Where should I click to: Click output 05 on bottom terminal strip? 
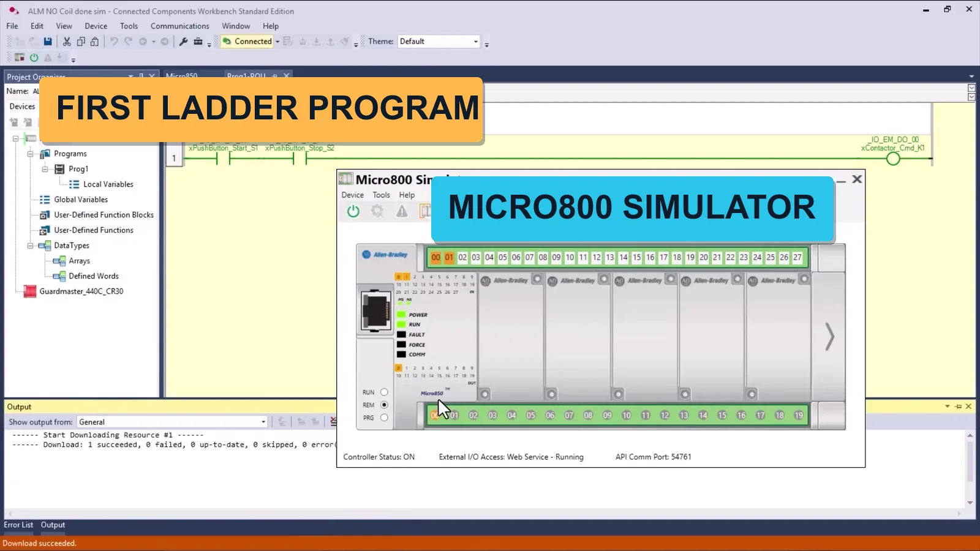click(x=530, y=415)
